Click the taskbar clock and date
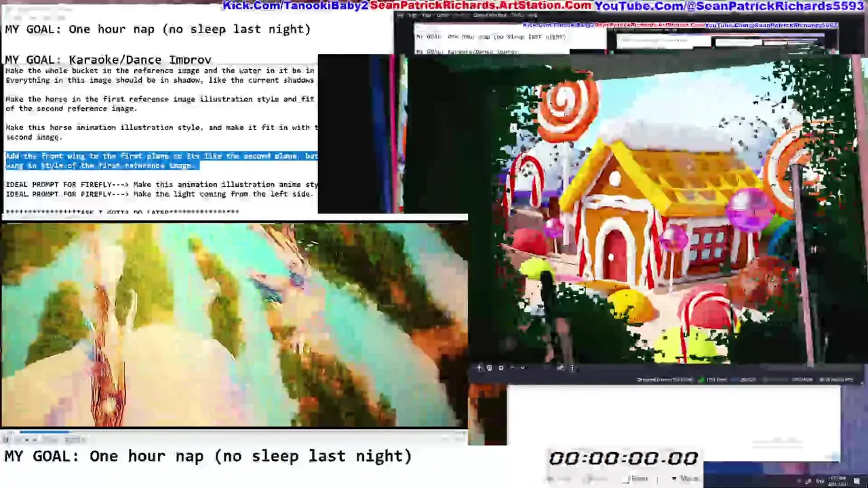The width and height of the screenshot is (868, 488). coord(837,481)
